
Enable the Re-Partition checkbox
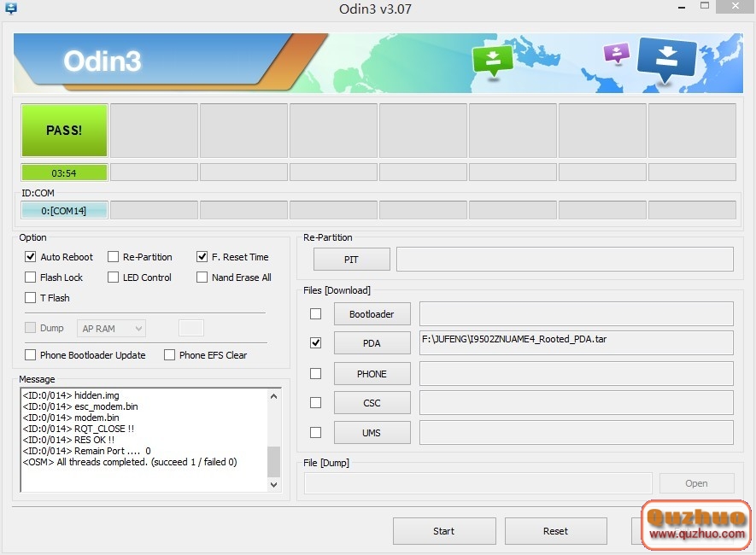(x=113, y=256)
